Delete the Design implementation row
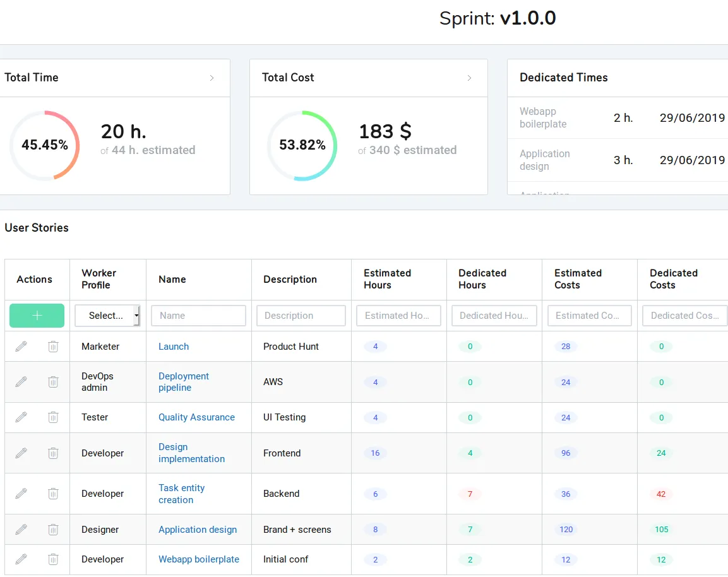The image size is (728, 577). click(x=53, y=453)
